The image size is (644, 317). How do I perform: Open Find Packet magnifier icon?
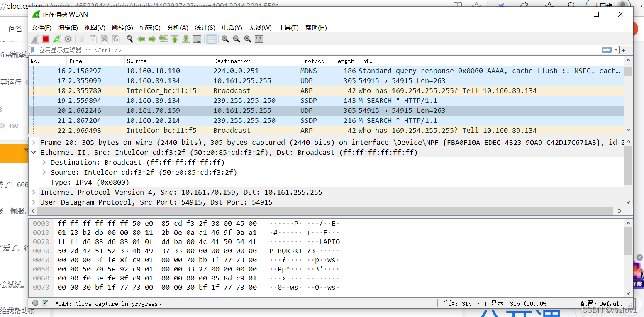pyautogui.click(x=130, y=39)
